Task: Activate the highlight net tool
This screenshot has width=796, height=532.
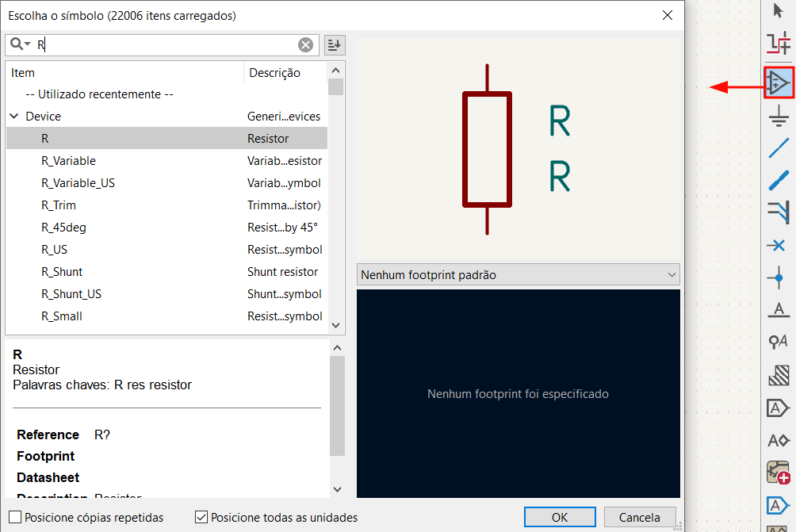Action: click(x=778, y=43)
